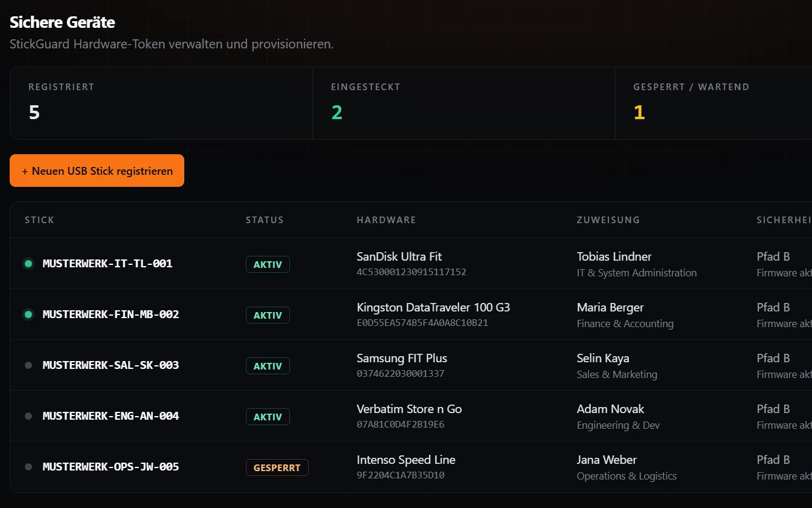The width and height of the screenshot is (812, 508).
Task: Click the assignee Adam Novak
Action: [x=610, y=409]
